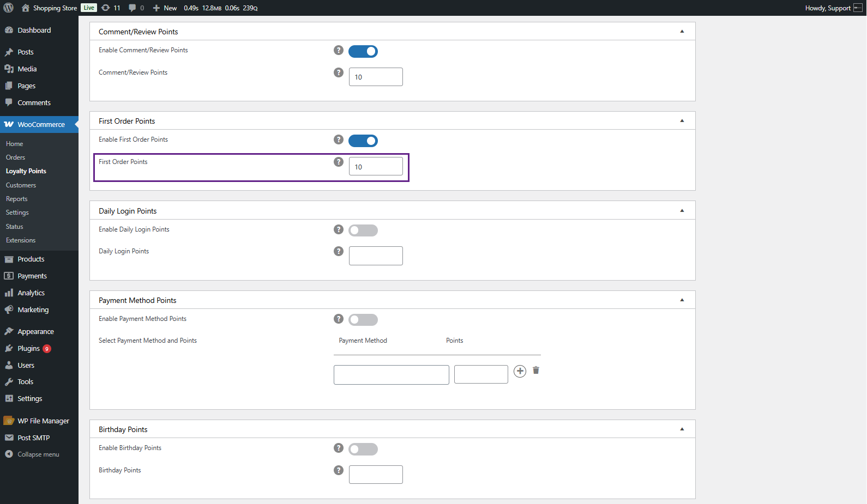Collapse the Payment Method Points section
Viewport: 867px width, 504px height.
(x=682, y=300)
